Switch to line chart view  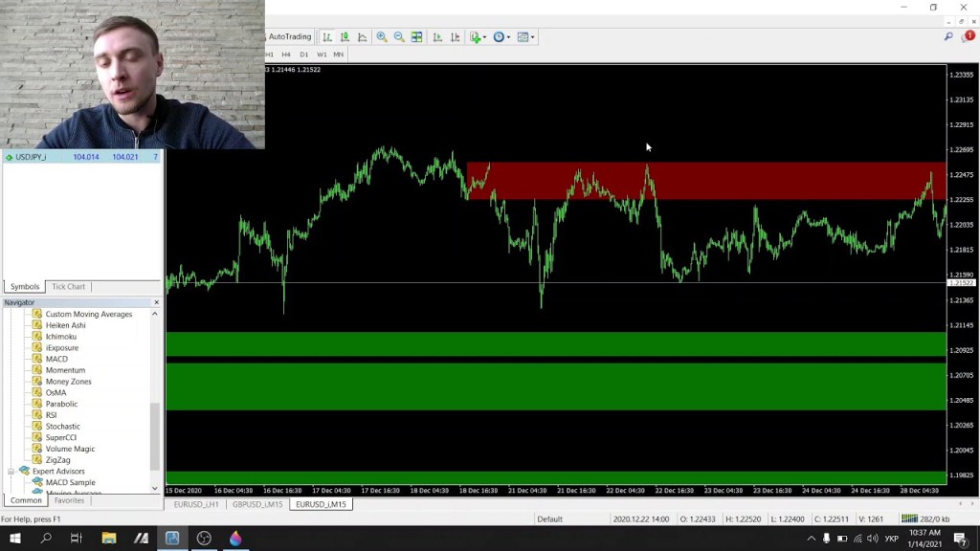(362, 36)
